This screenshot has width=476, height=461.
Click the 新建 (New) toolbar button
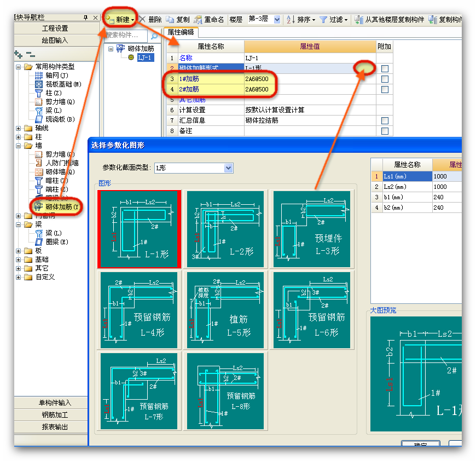pos(120,19)
